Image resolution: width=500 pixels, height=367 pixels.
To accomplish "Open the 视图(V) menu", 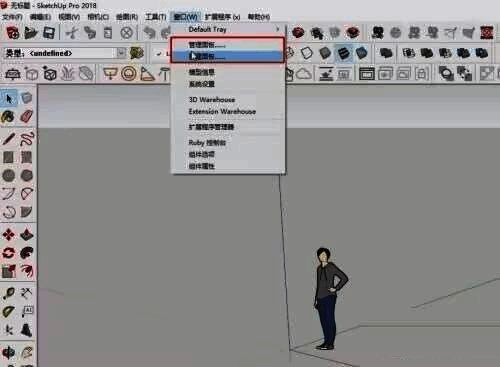I will 69,17.
